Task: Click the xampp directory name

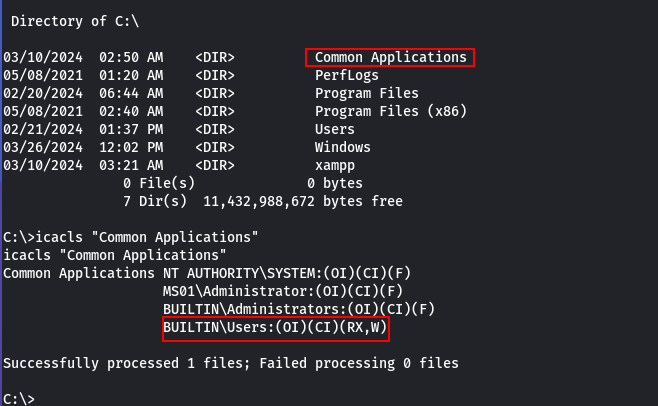Action: (x=334, y=166)
